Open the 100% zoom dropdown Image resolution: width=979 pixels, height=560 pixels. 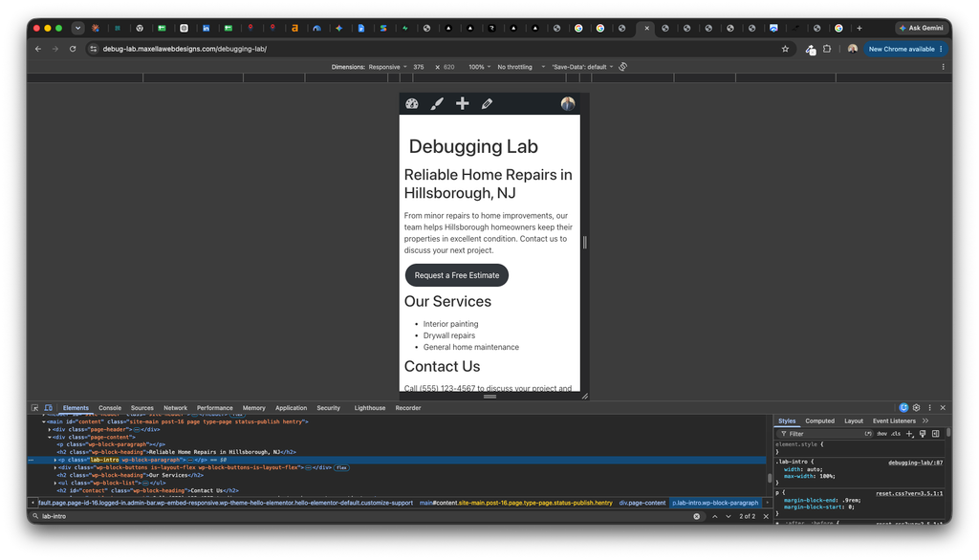pyautogui.click(x=480, y=67)
